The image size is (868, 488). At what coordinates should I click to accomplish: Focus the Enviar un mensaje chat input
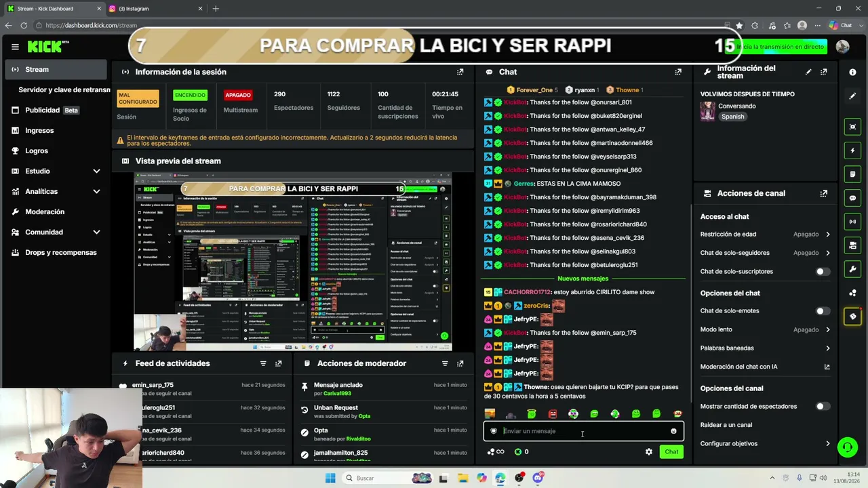point(583,431)
